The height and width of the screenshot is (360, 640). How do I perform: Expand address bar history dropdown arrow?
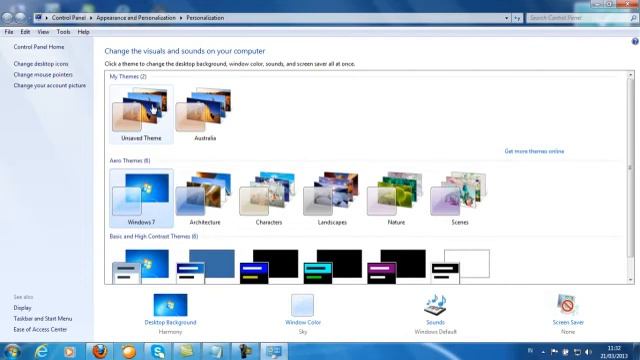[507, 18]
